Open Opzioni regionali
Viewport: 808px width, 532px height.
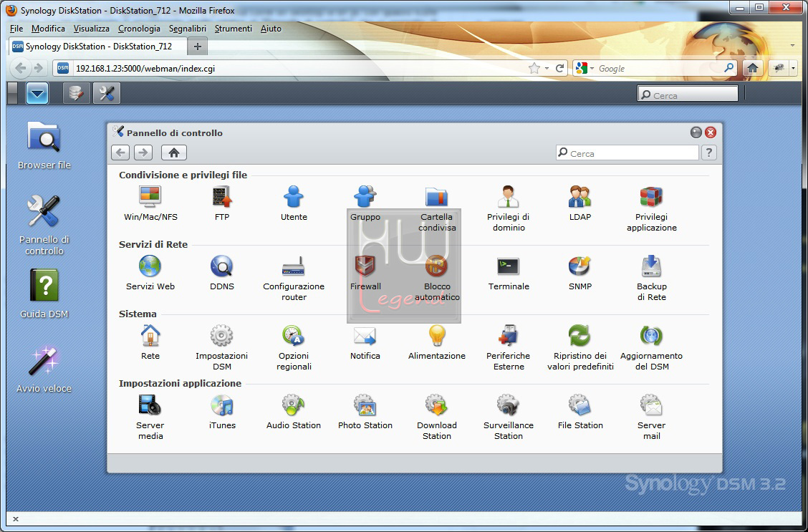click(294, 347)
